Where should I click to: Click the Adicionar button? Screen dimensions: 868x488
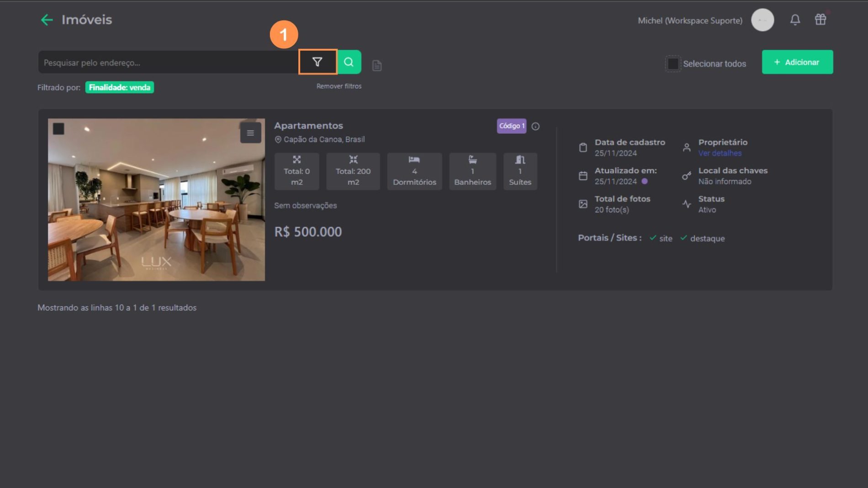coord(797,62)
